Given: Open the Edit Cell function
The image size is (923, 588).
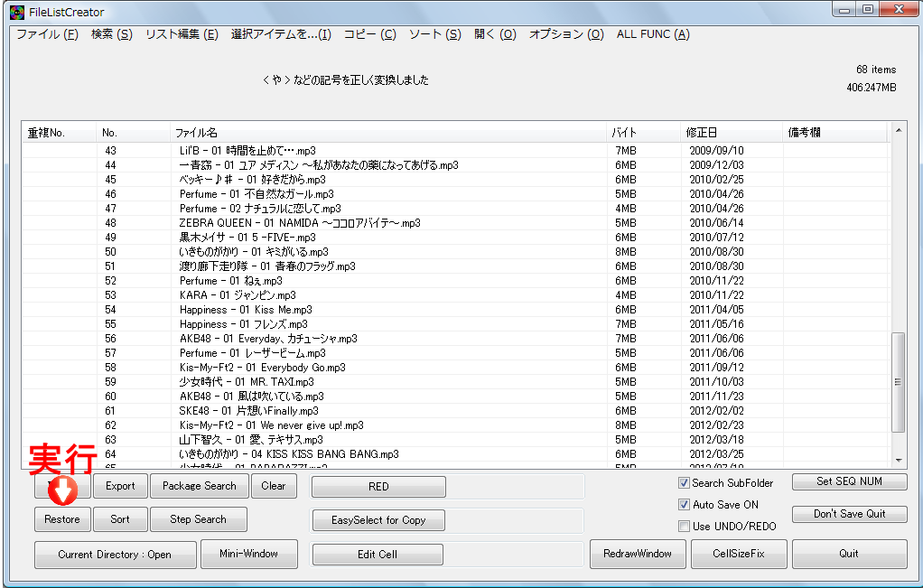Looking at the screenshot, I should [x=378, y=554].
